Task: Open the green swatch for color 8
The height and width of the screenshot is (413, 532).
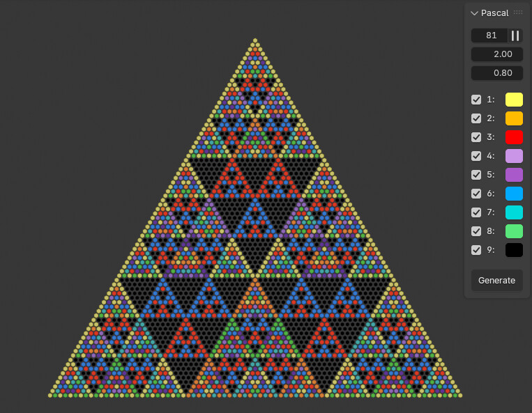Action: tap(514, 231)
